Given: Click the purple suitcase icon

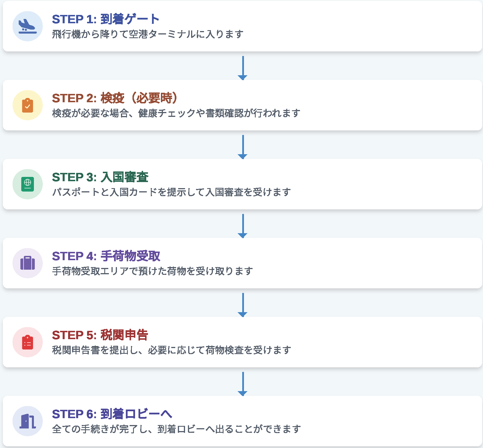Looking at the screenshot, I should (x=28, y=263).
